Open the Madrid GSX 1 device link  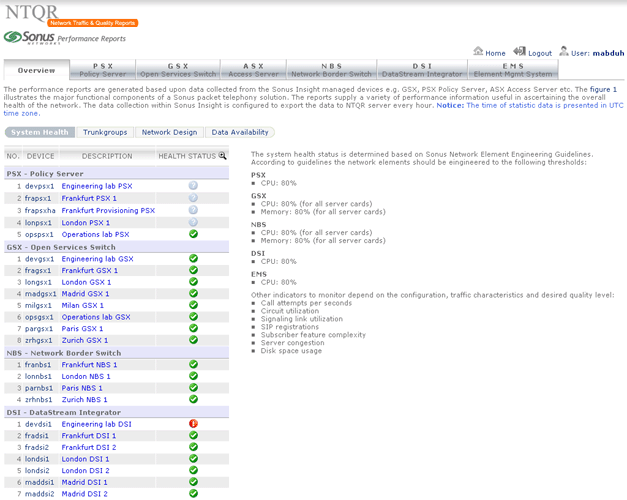(x=88, y=293)
